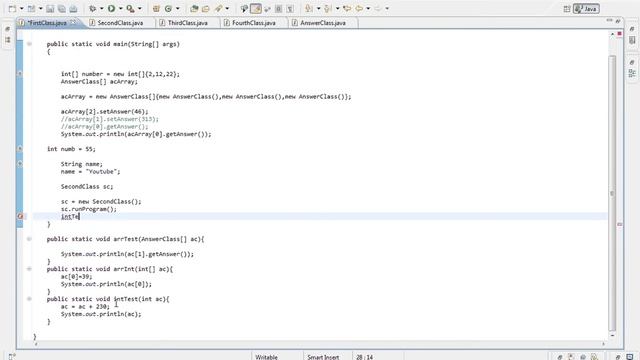Collapse the arrInt method fold marker
640x360 pixels.
(x=29, y=269)
